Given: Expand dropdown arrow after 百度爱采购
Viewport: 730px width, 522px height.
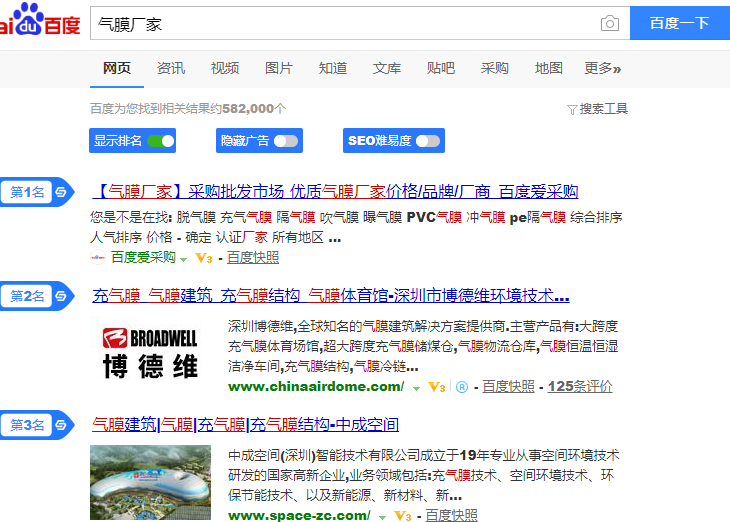Looking at the screenshot, I should click(184, 259).
